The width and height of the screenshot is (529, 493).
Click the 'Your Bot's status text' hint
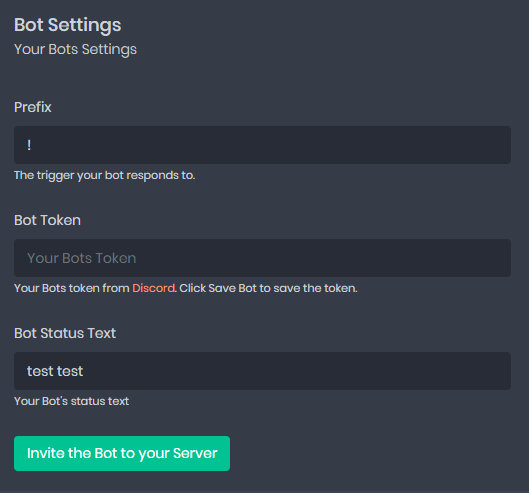pos(71,401)
